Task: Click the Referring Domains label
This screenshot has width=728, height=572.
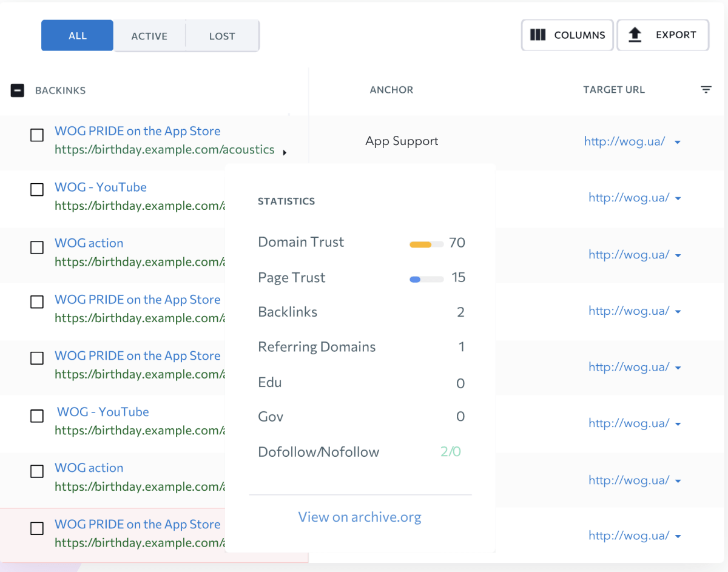Action: point(317,347)
